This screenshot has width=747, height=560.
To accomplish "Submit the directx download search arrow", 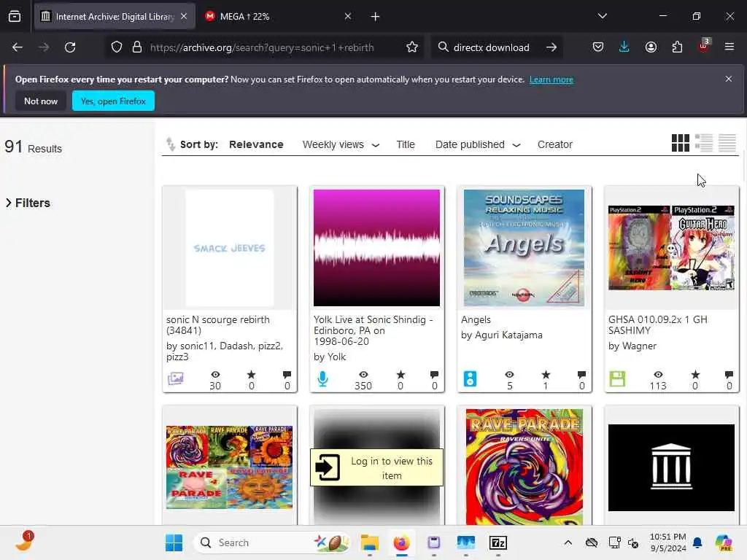I will (x=551, y=47).
